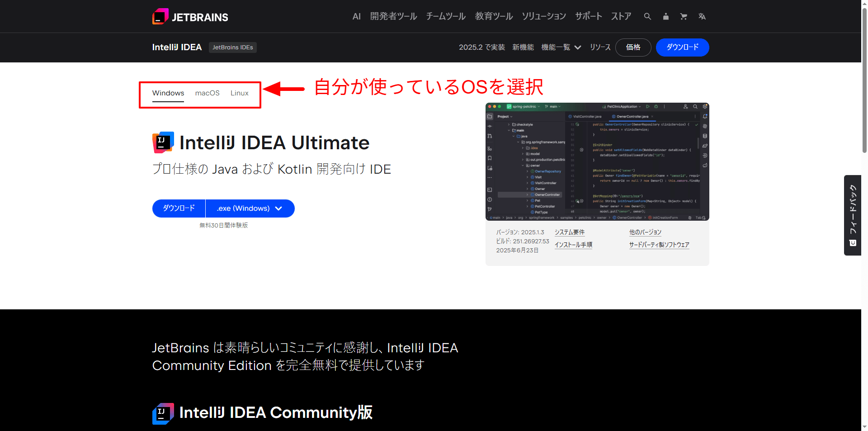Open the サポート menu item
This screenshot has width=868, height=431.
pos(588,16)
